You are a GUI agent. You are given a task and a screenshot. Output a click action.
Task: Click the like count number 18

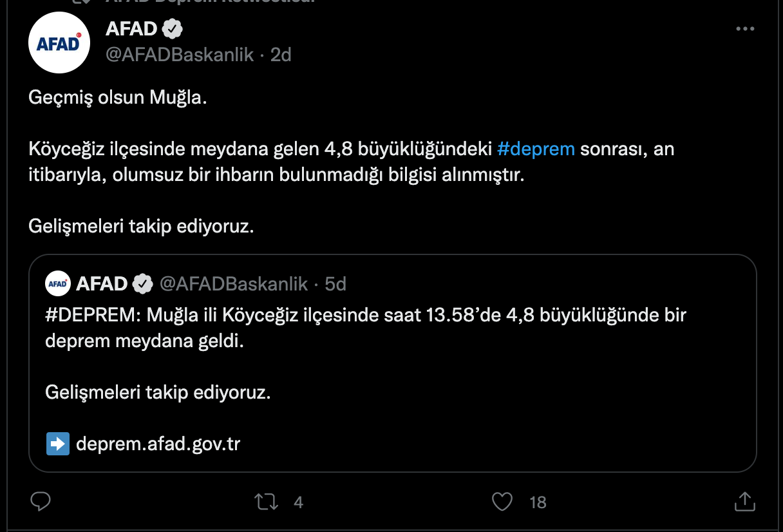pyautogui.click(x=538, y=502)
